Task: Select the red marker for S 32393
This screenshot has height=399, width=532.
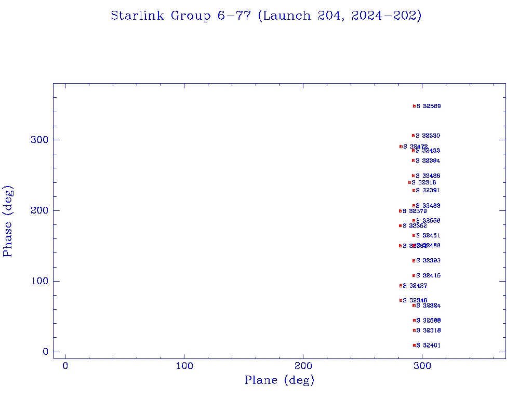Action: click(x=414, y=261)
